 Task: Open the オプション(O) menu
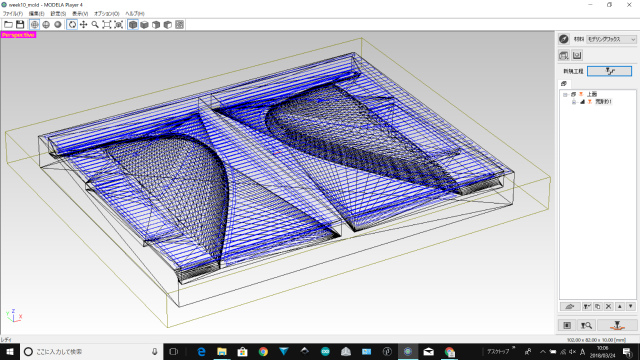click(107, 13)
